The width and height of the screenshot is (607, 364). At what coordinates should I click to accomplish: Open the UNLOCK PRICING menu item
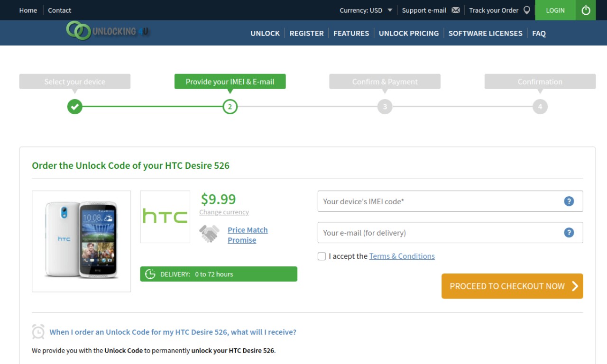[409, 33]
